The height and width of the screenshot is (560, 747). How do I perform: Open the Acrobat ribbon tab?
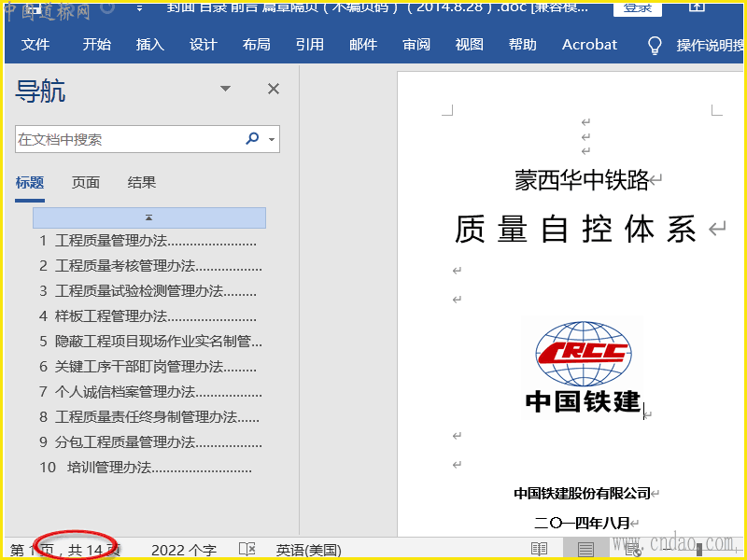click(x=589, y=44)
